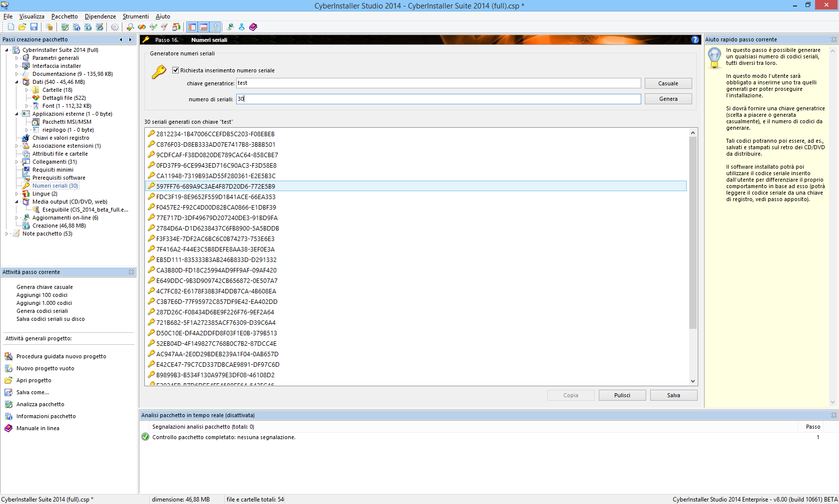
Task: Open the Strumenti menu
Action: click(135, 16)
